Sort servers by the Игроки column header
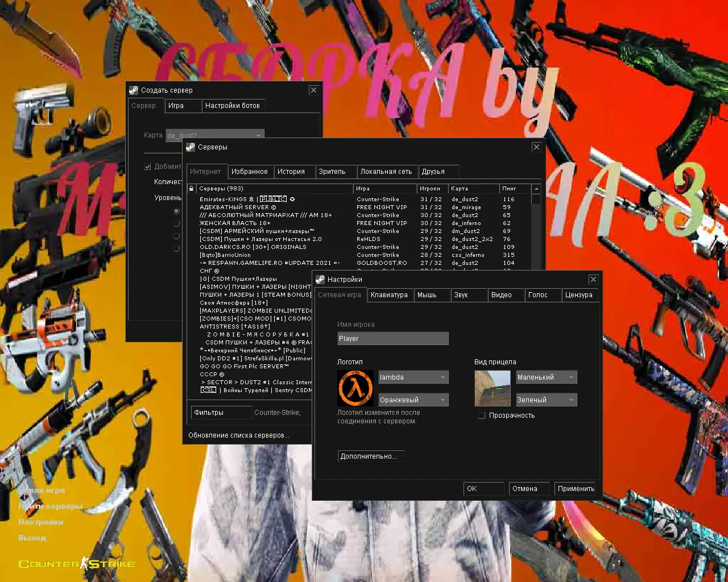The height and width of the screenshot is (582, 728). pyautogui.click(x=432, y=189)
